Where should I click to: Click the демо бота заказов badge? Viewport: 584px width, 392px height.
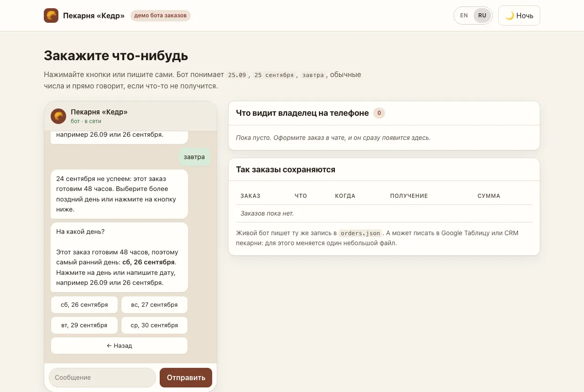pyautogui.click(x=160, y=15)
